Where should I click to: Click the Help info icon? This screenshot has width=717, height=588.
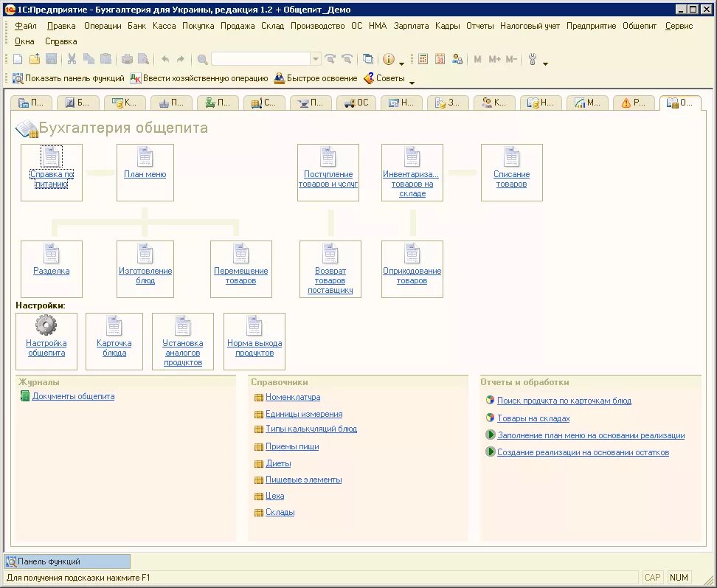(x=389, y=59)
